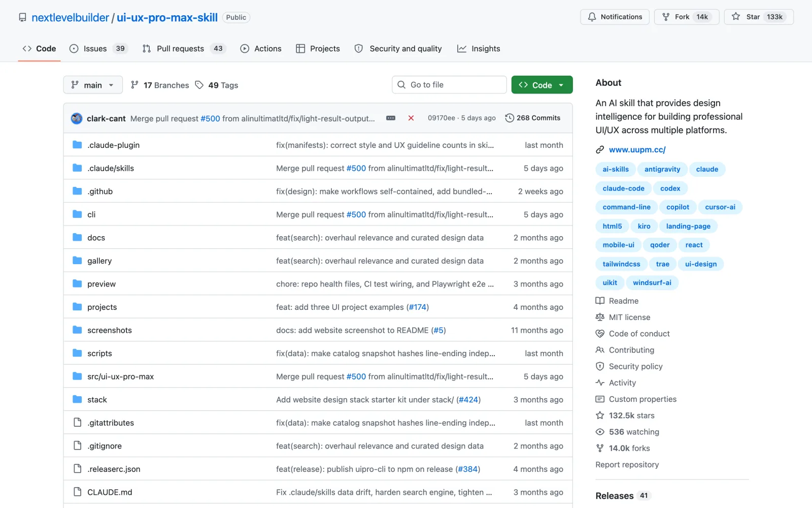812x508 pixels.
Task: Open the src/ui-ux-pro-max folder
Action: (x=121, y=376)
